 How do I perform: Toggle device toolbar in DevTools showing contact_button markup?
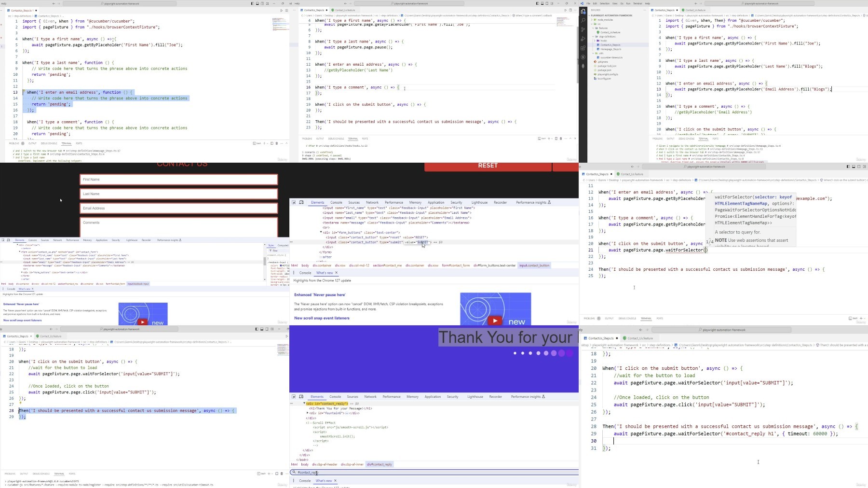click(x=301, y=202)
